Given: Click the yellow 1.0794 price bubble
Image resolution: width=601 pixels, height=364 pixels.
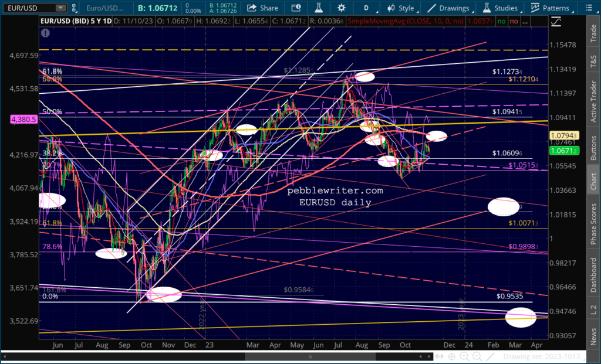Looking at the screenshot, I should (x=564, y=135).
